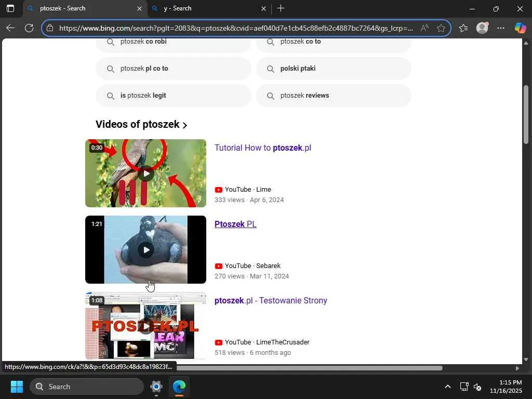Click the magnifier icon of 'ptoszek reviews'
Viewport: 532px width, 399px height.
(x=270, y=96)
